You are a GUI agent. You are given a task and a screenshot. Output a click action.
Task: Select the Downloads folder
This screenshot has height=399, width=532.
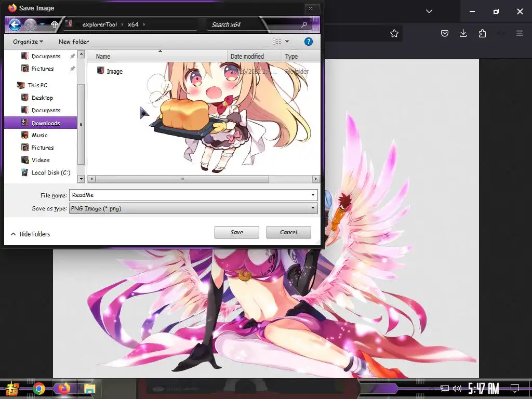pyautogui.click(x=41, y=123)
